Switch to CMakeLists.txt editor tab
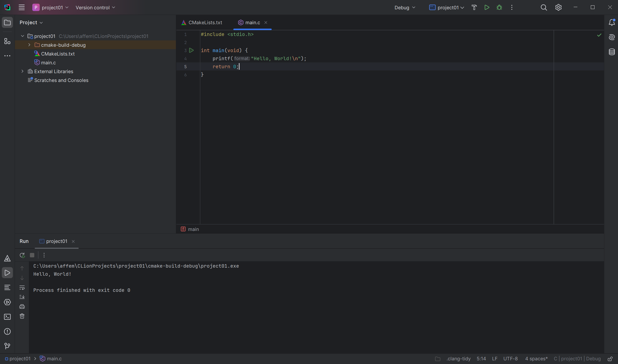This screenshot has width=618, height=364. (x=202, y=23)
